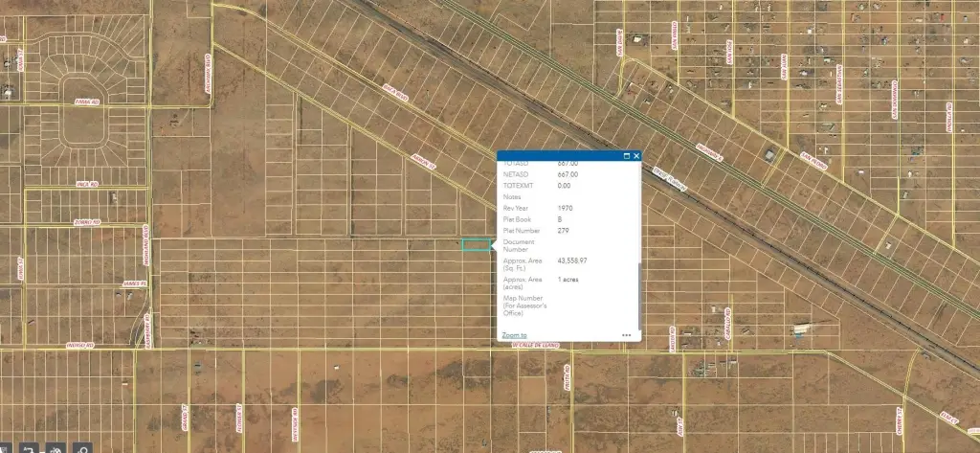Maximize the parcel info popup
The image size is (980, 453).
[626, 155]
